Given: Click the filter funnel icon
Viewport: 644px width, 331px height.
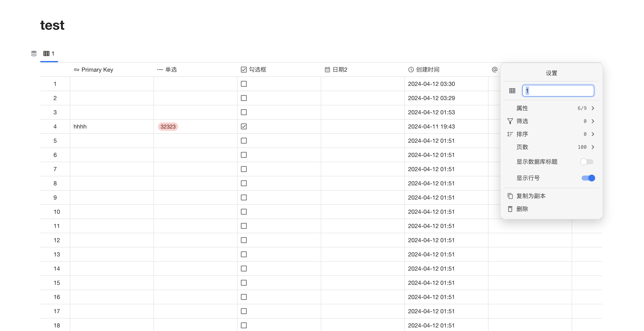Looking at the screenshot, I should (x=510, y=121).
